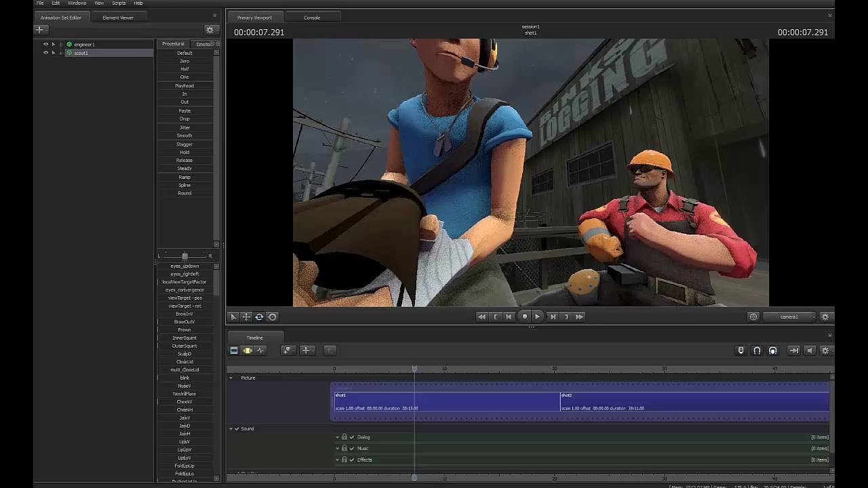This screenshot has width=868, height=488.
Task: Switch to the Console tab
Action: click(312, 18)
